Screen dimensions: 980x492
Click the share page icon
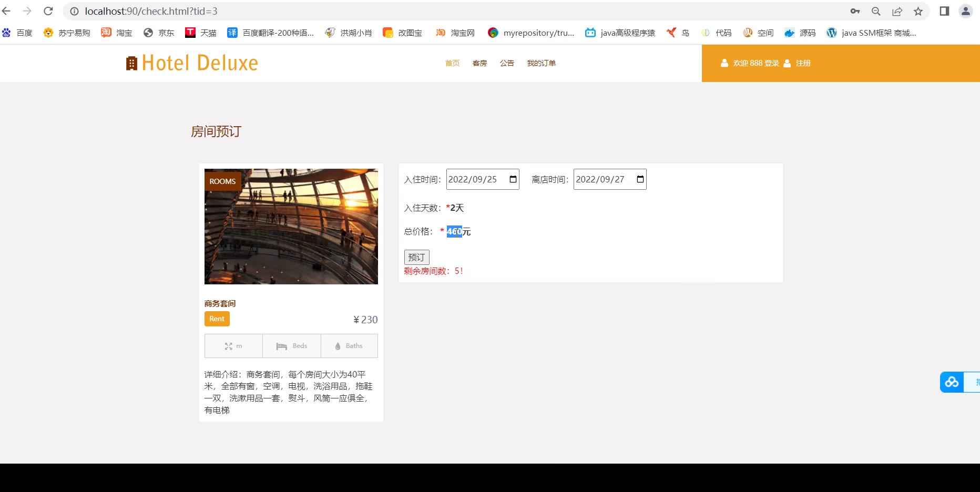[897, 11]
